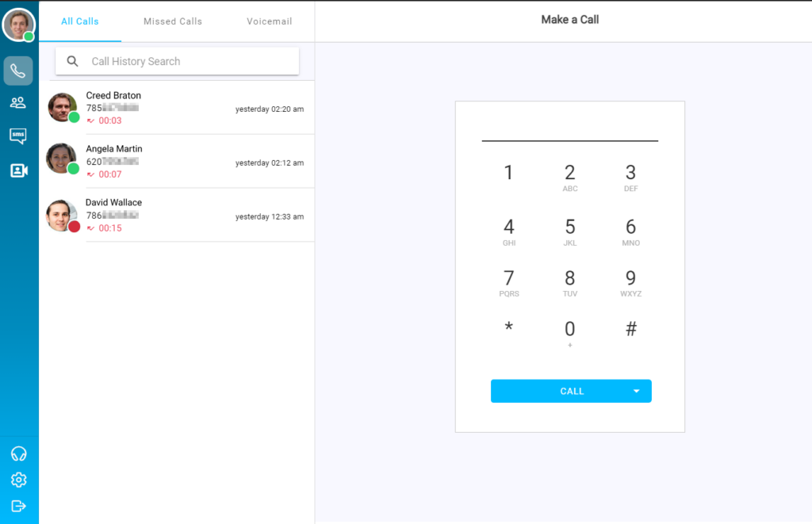This screenshot has height=524, width=812.
Task: Expand Angela Martin's call history entry
Action: point(176,161)
